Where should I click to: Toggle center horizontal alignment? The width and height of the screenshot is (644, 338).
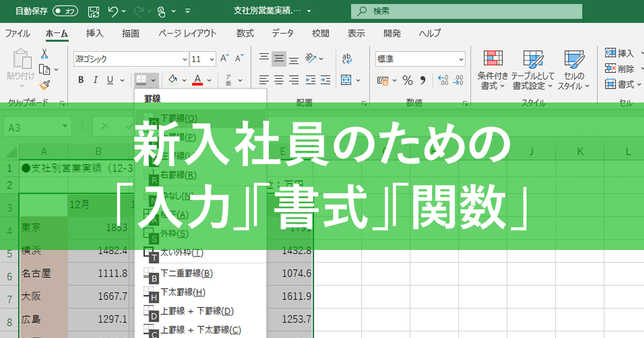(x=279, y=80)
